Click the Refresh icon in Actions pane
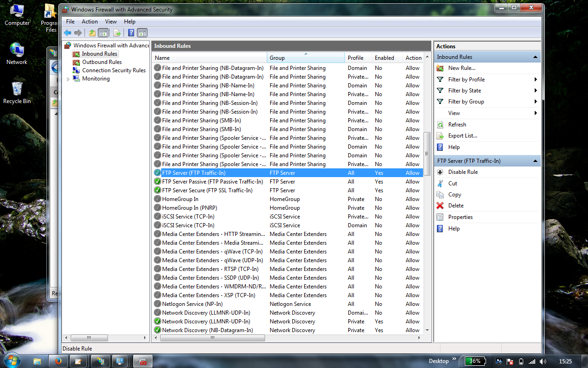 [x=440, y=125]
